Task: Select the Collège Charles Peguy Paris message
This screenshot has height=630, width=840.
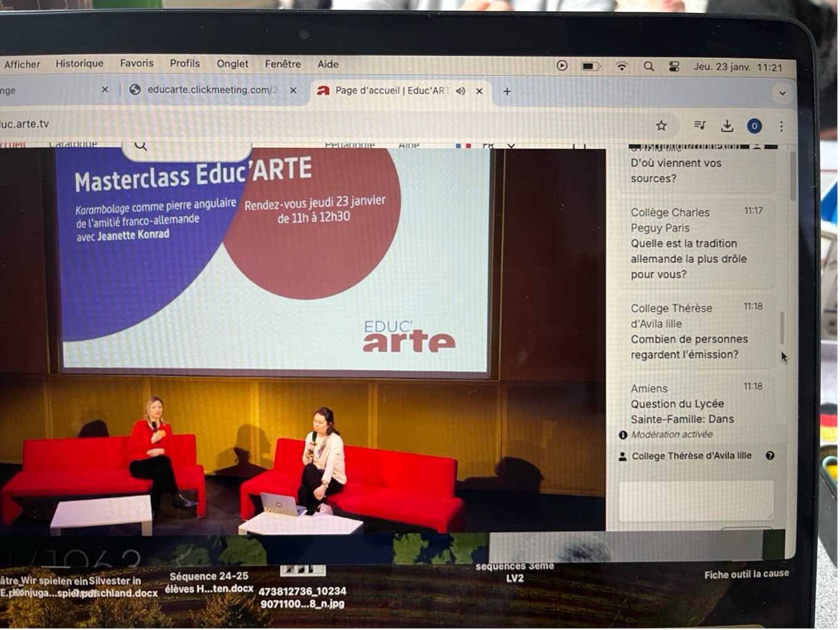Action: point(697,243)
